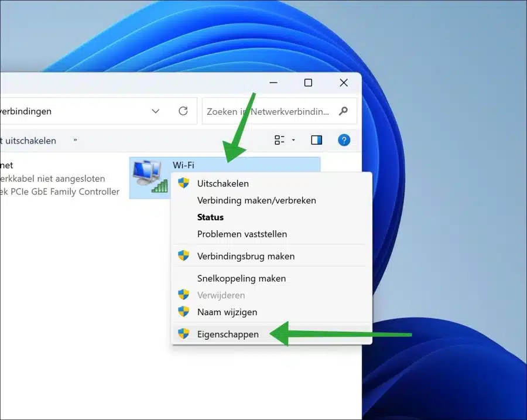Click Verbinding maken/verbreken menu entry
Screen dimensions: 527x420
(x=272, y=200)
